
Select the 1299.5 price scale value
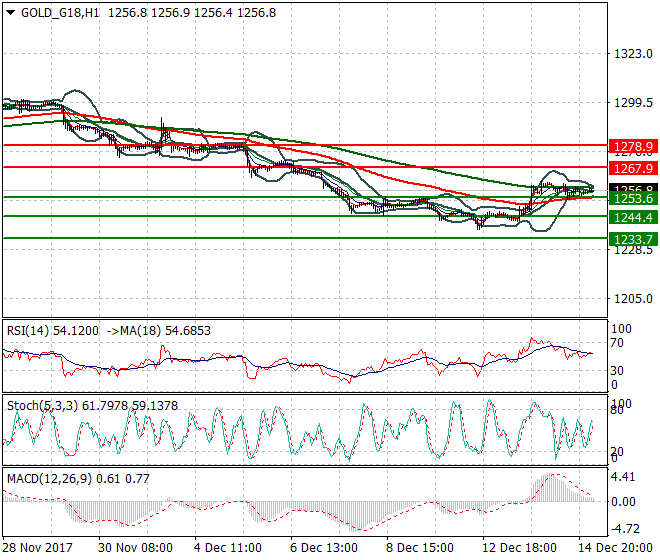pos(633,103)
